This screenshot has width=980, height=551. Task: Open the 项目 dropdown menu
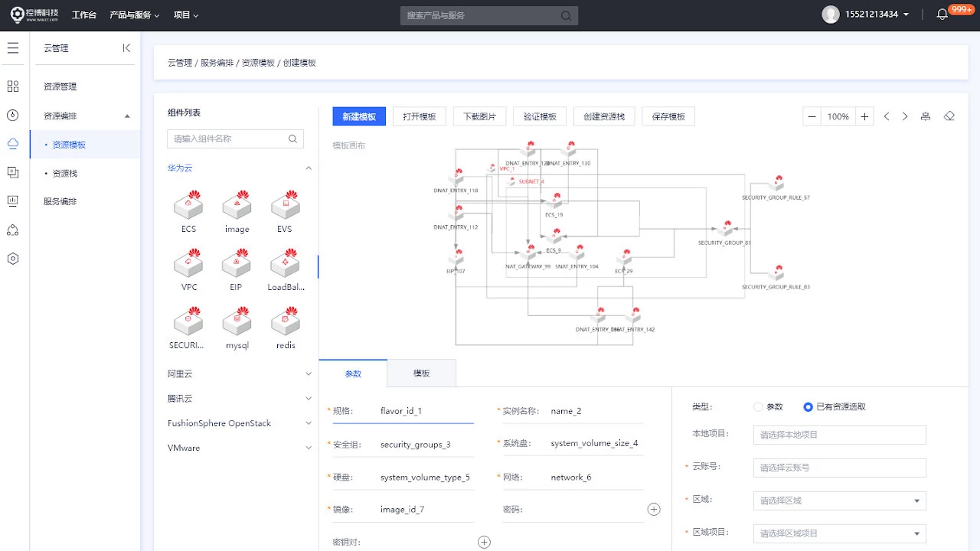point(186,15)
